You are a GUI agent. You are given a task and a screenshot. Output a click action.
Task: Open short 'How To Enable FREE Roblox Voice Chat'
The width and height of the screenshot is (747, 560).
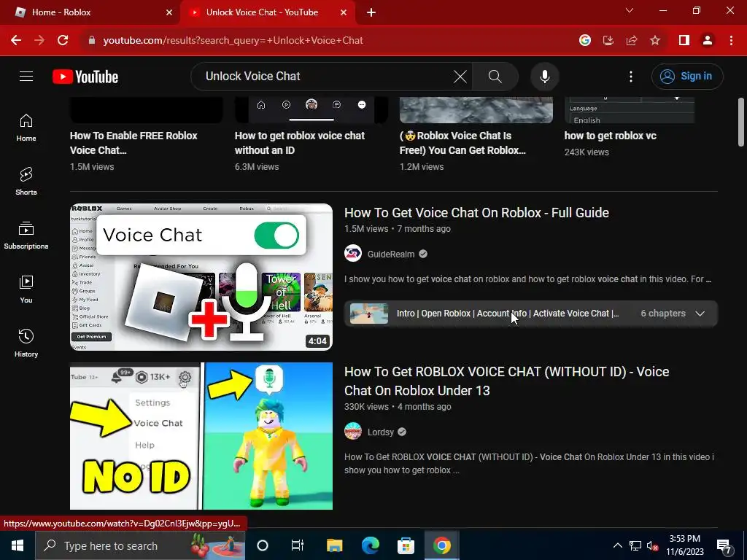(x=133, y=143)
